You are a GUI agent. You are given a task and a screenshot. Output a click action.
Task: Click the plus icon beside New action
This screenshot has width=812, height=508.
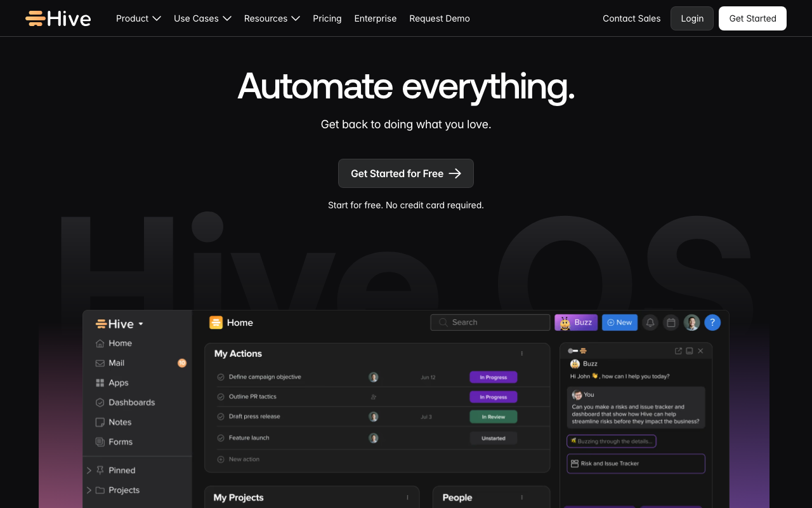coord(221,459)
